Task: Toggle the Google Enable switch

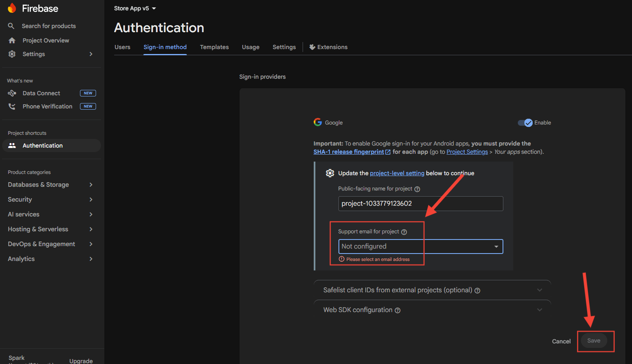Action: [x=525, y=122]
